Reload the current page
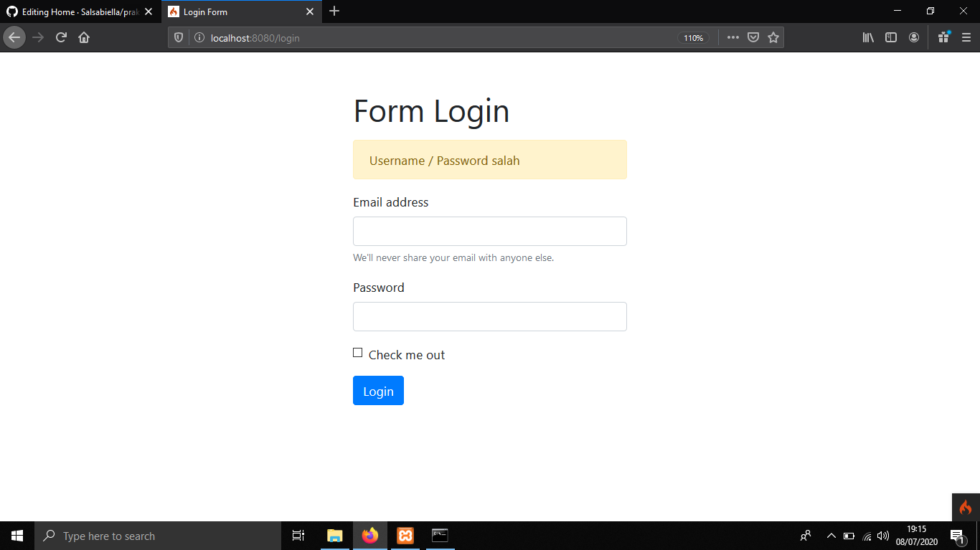 [x=61, y=37]
